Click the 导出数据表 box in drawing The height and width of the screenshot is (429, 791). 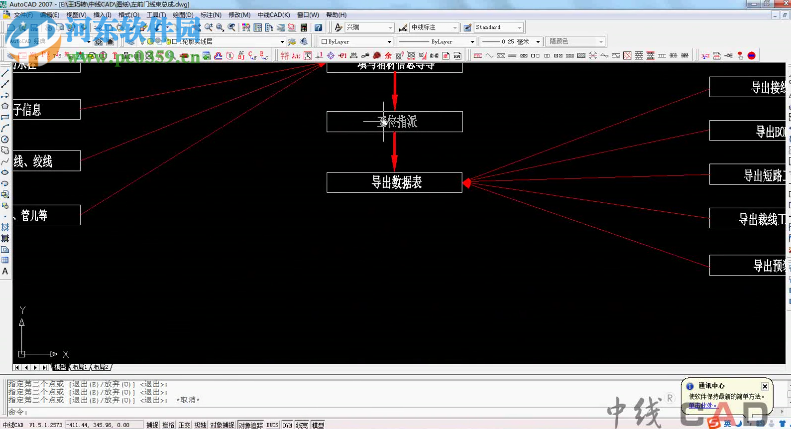(394, 182)
